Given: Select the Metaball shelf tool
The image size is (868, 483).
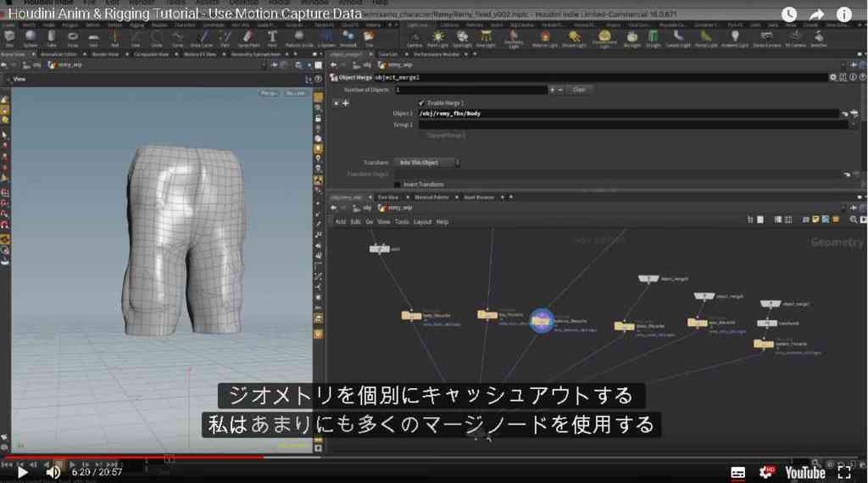Looking at the screenshot, I should 348,38.
